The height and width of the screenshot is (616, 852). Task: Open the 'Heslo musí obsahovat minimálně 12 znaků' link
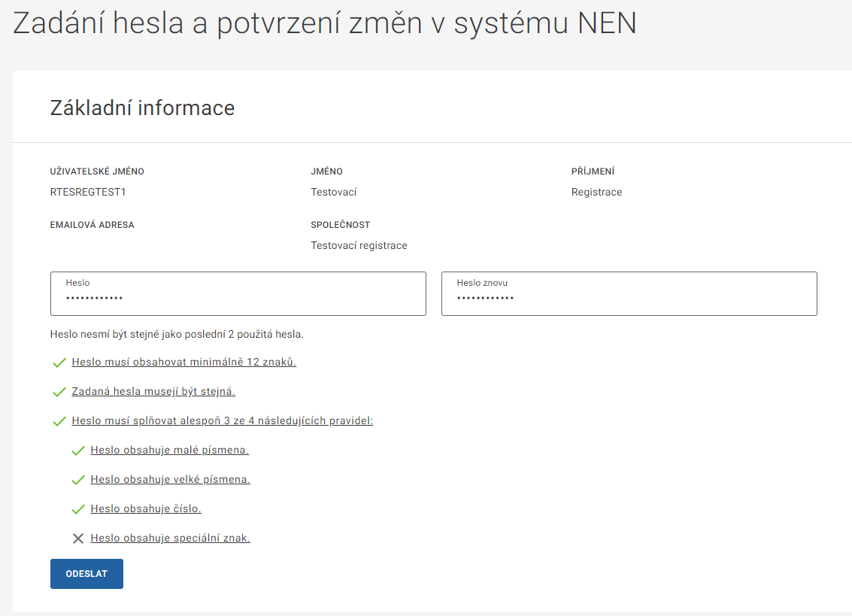(183, 362)
